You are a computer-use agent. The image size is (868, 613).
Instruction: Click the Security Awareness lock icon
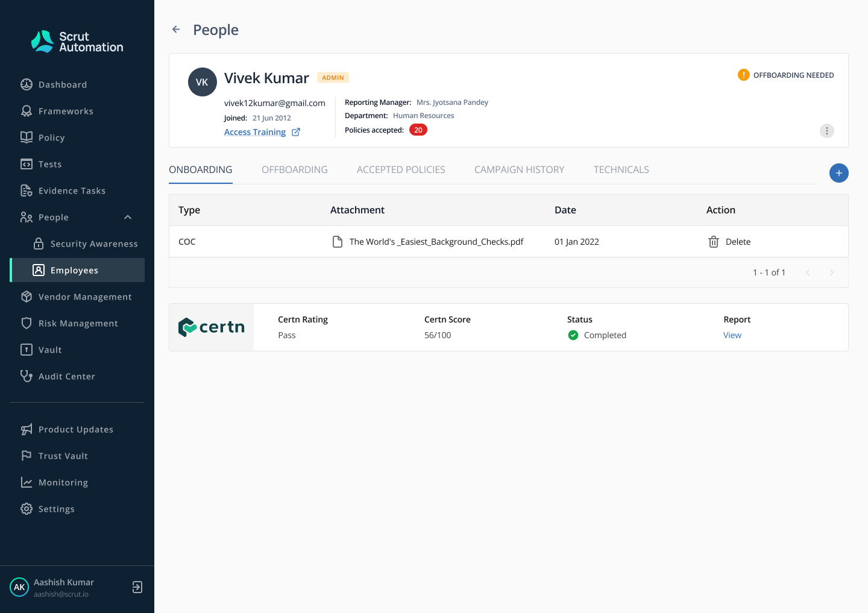point(39,244)
